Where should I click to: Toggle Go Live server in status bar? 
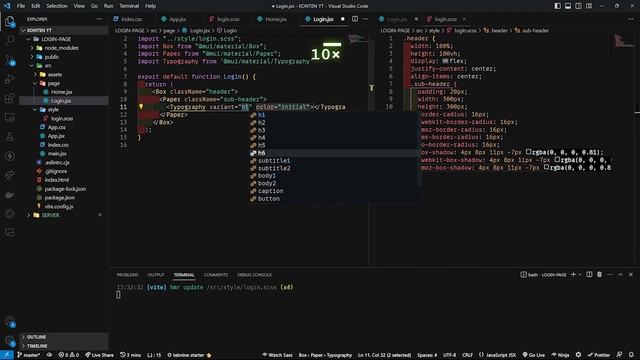[534, 355]
